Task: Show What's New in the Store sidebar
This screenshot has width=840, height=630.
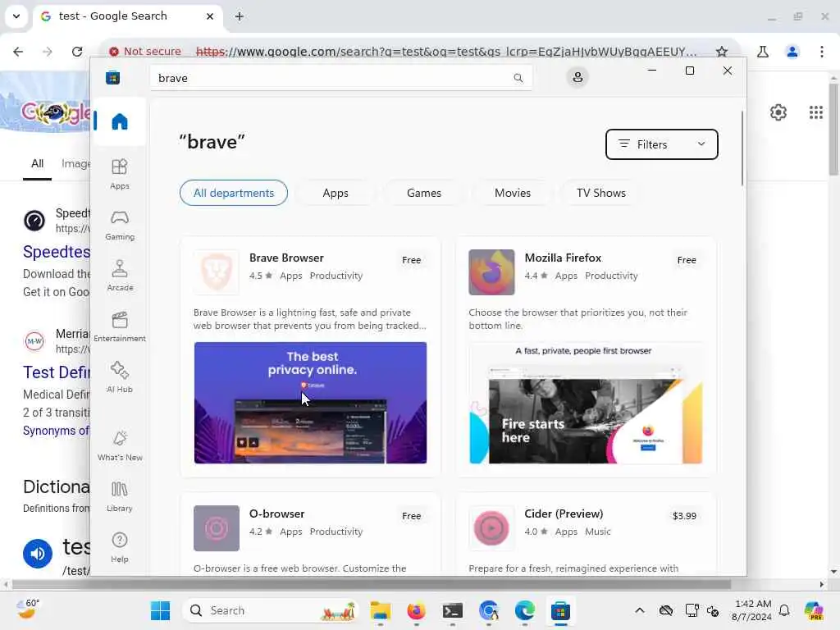Action: (120, 445)
